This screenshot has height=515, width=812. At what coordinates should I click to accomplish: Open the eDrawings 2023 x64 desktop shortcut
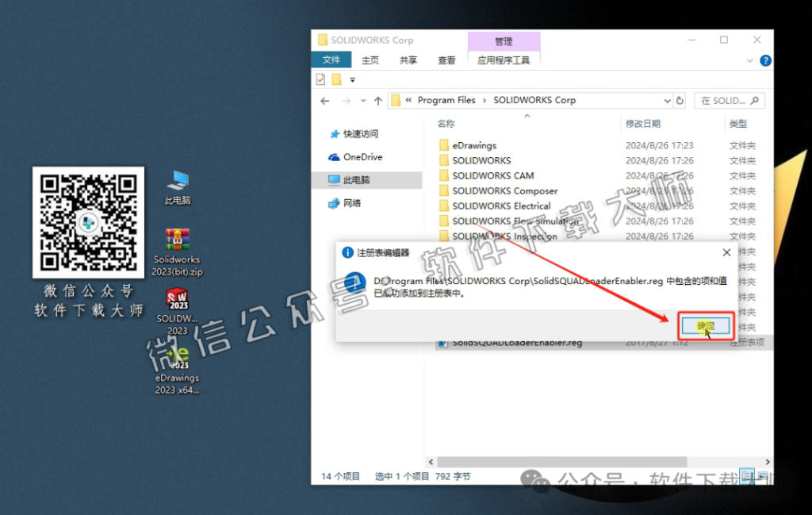point(176,363)
